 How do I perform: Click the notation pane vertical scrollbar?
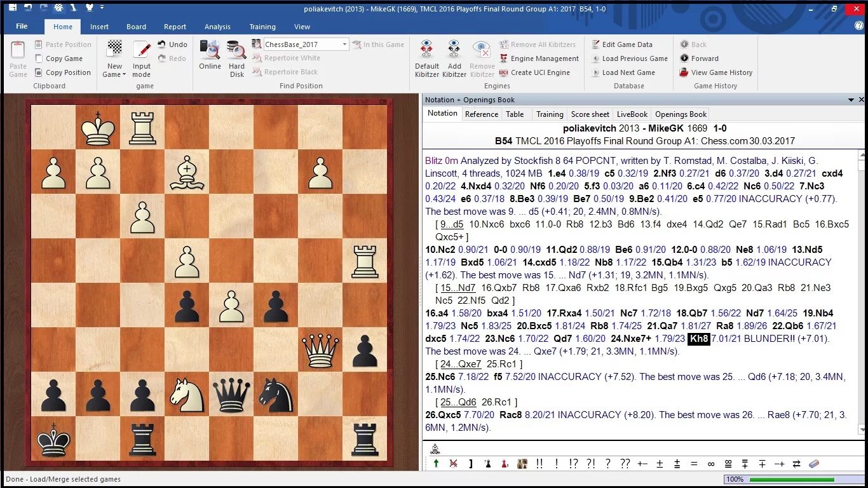point(862,291)
